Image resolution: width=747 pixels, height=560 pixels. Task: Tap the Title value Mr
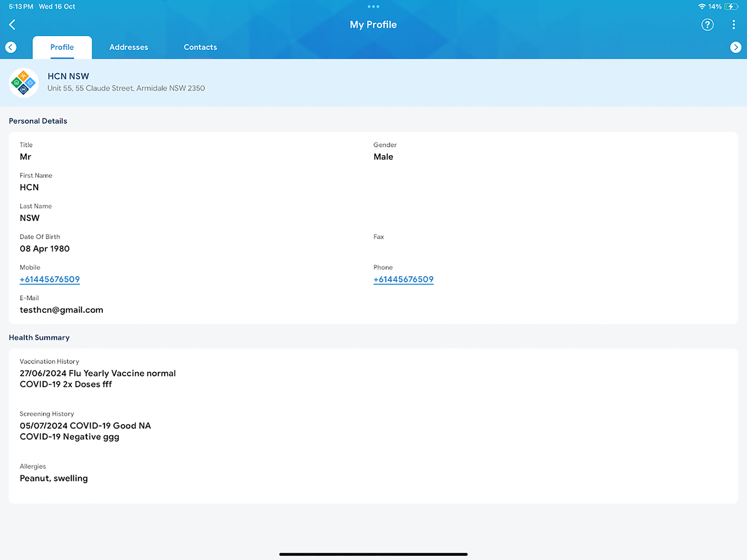25,157
